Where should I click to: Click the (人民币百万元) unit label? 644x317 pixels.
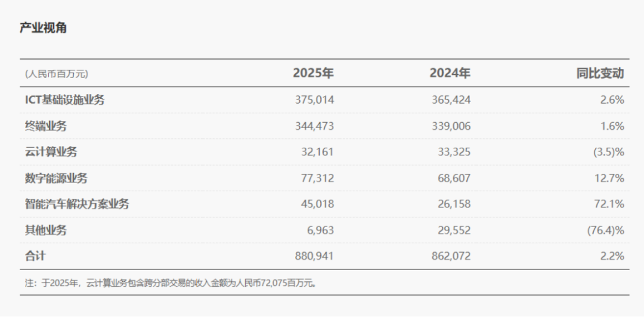coord(57,74)
